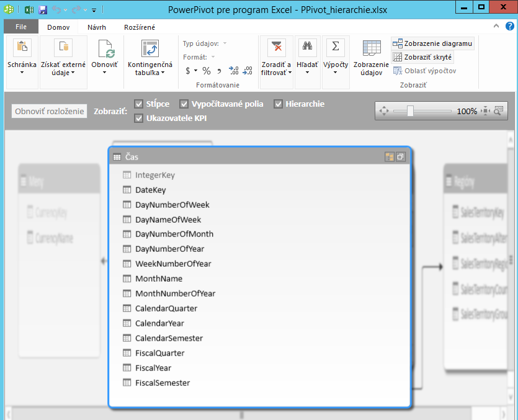Collapse the ribbon with the caret icon
Image resolution: width=518 pixels, height=420 pixels.
tap(496, 26)
